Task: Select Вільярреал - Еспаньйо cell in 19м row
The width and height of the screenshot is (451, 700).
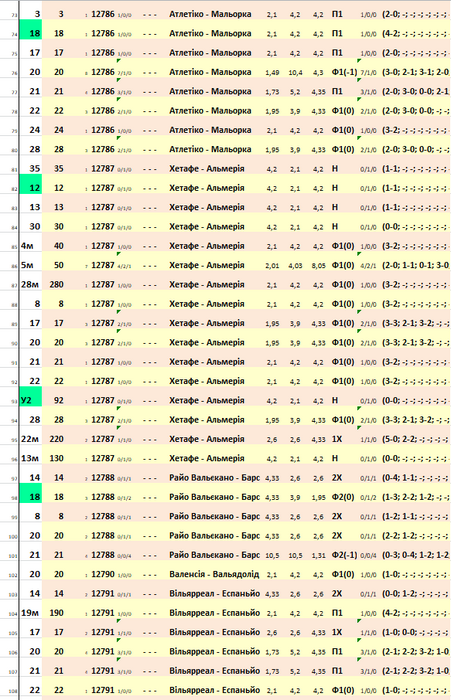Action: [x=214, y=613]
